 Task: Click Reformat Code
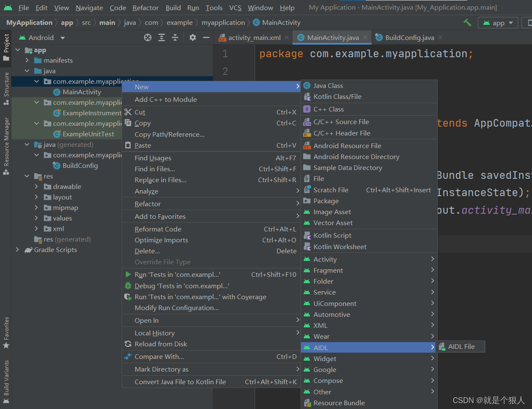point(211,229)
